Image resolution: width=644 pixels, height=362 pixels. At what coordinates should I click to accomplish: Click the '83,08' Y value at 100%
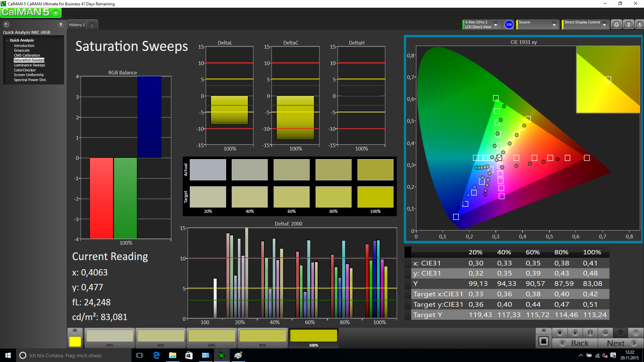[593, 284]
